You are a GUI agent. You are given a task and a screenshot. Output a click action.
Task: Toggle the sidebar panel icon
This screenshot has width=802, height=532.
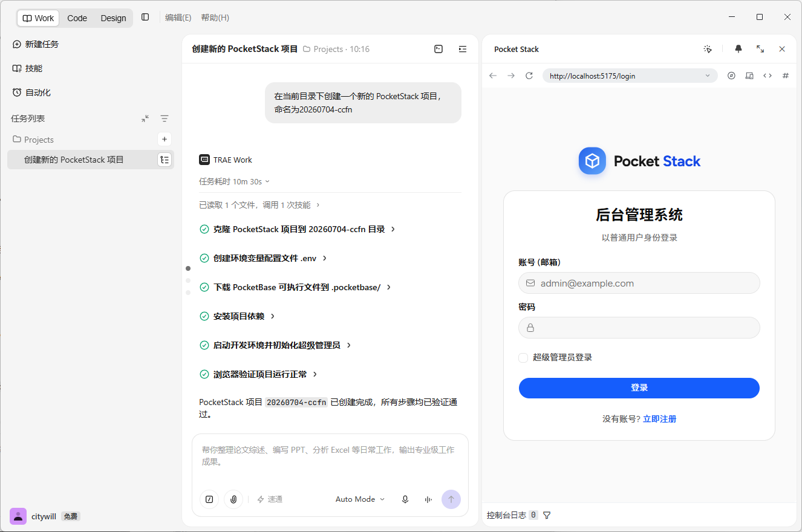pyautogui.click(x=145, y=17)
